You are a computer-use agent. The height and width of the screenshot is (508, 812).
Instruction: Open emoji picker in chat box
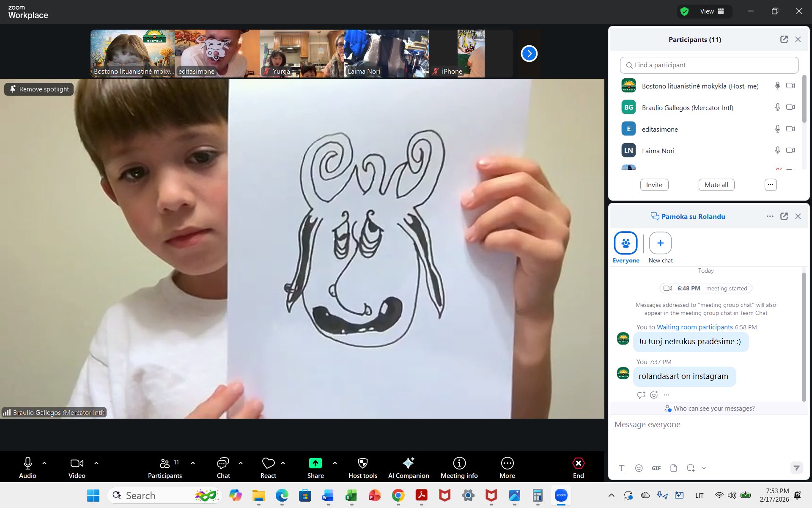[639, 468]
